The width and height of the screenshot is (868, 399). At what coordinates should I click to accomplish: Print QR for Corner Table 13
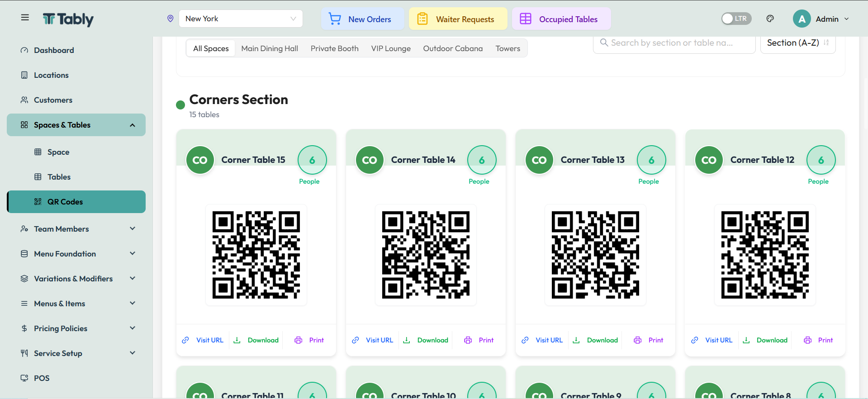tap(649, 340)
